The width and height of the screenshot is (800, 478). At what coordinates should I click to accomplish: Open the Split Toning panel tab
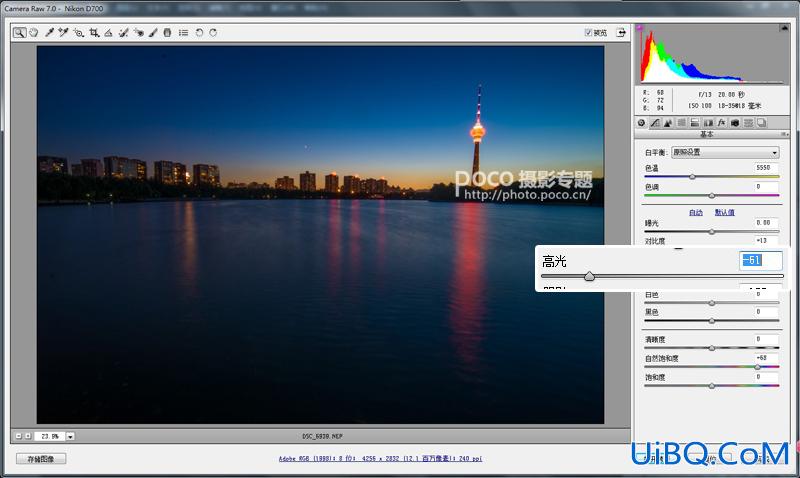pyautogui.click(x=694, y=123)
